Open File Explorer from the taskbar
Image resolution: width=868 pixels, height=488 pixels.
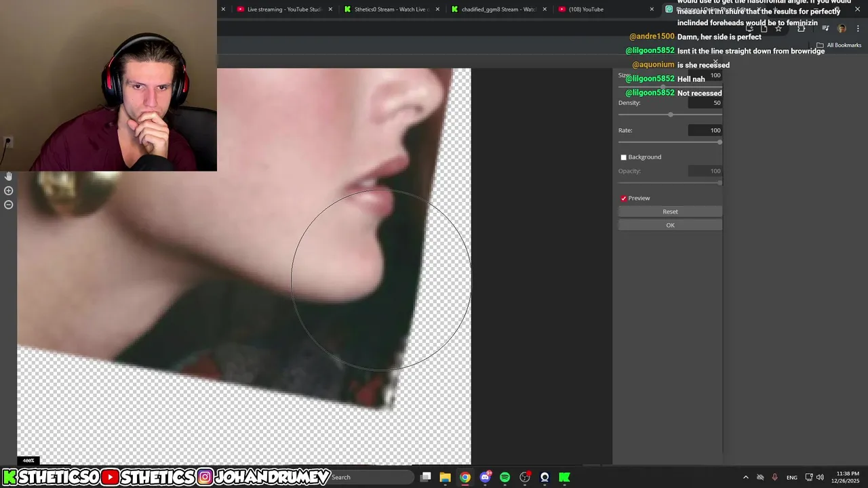[x=445, y=477]
